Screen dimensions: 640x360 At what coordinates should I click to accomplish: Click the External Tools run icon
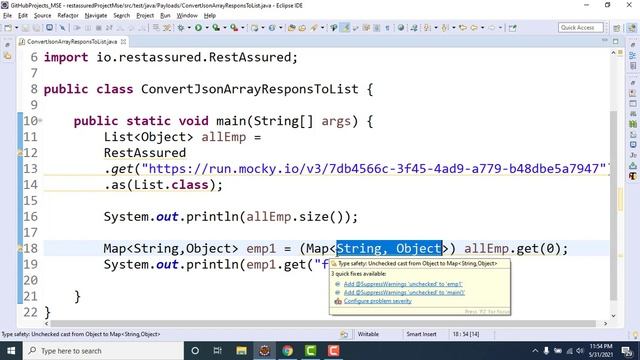click(x=234, y=28)
